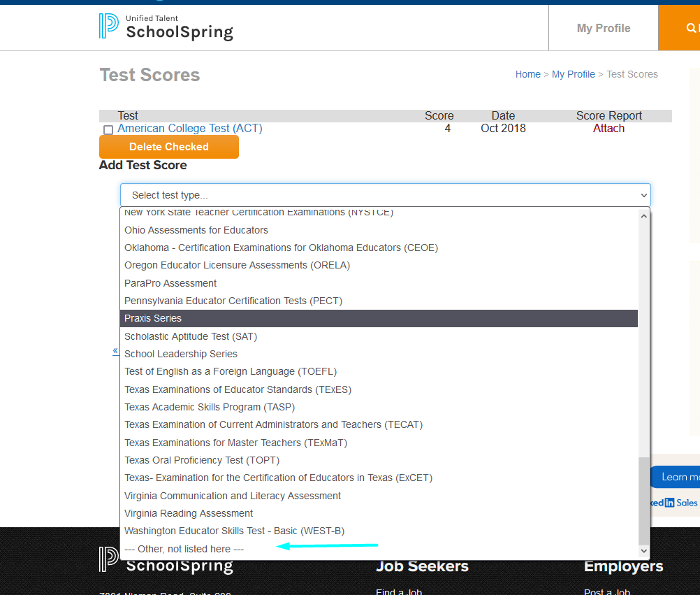700x595 pixels.
Task: Open the Select test type dropdown
Action: point(385,195)
